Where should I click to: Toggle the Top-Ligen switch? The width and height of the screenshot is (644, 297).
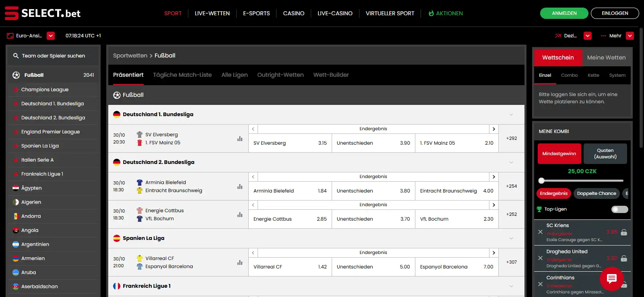[x=619, y=209]
